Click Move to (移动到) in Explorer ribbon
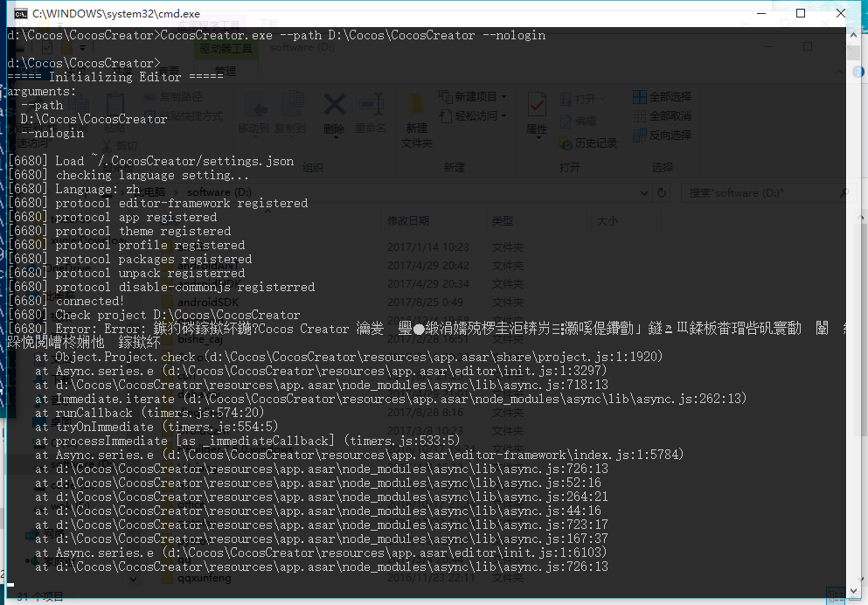 [253, 114]
